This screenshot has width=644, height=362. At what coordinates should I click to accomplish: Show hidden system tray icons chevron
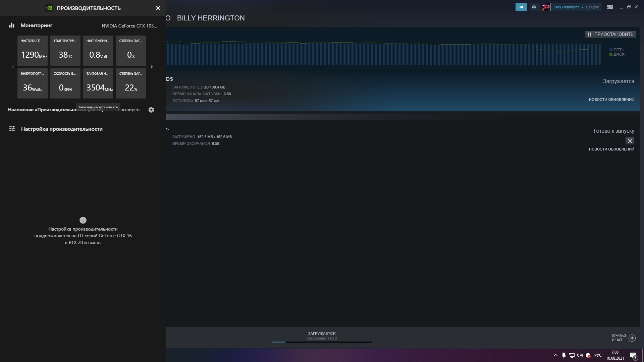[x=555, y=355]
